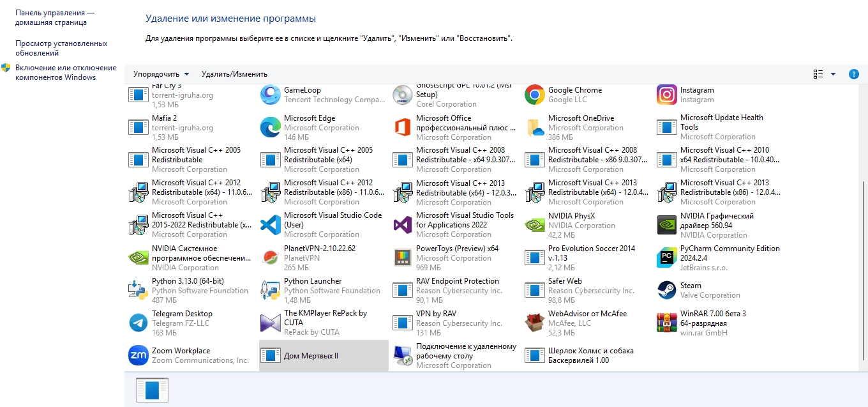Open the Упорядочить dropdown menu
Screen dimensions: 868x407
161,74
